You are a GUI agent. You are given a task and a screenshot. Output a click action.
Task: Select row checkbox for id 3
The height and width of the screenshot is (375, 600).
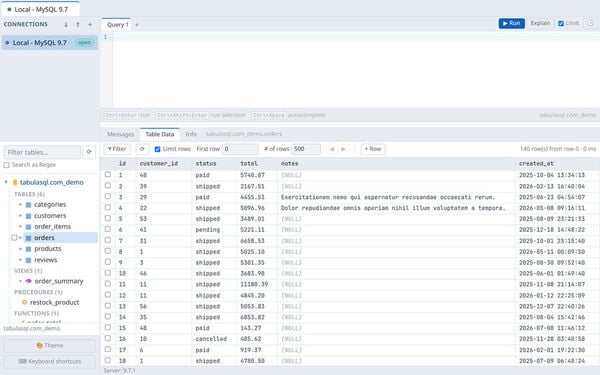tap(108, 196)
